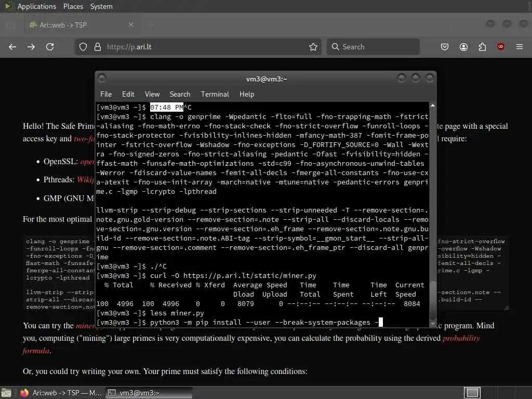
Task: Reload the current web page
Action: pyautogui.click(x=50, y=47)
